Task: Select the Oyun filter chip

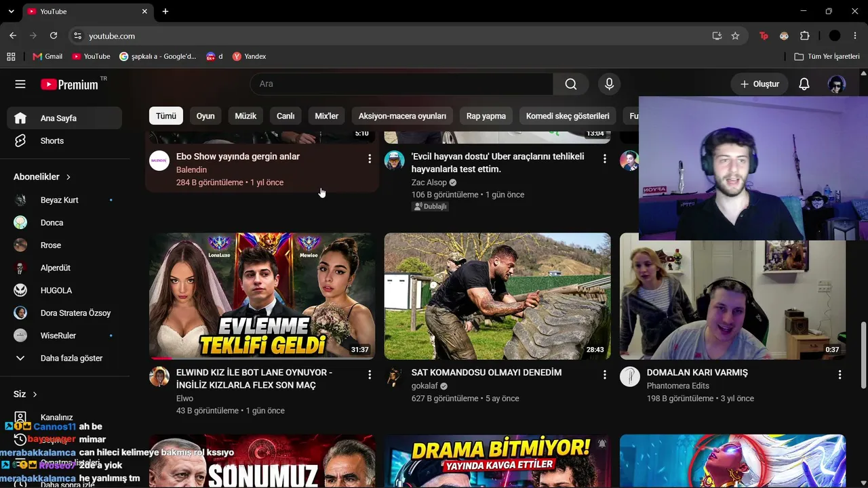Action: pos(205,116)
